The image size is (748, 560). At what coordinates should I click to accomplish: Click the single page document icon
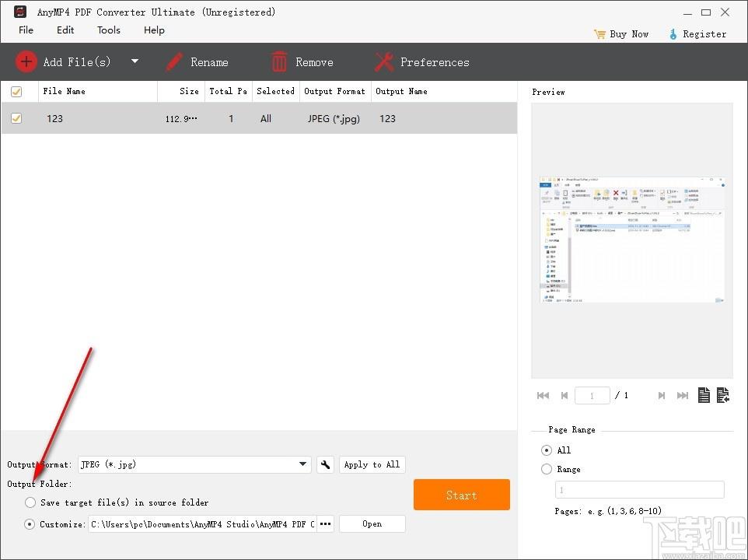click(x=704, y=395)
